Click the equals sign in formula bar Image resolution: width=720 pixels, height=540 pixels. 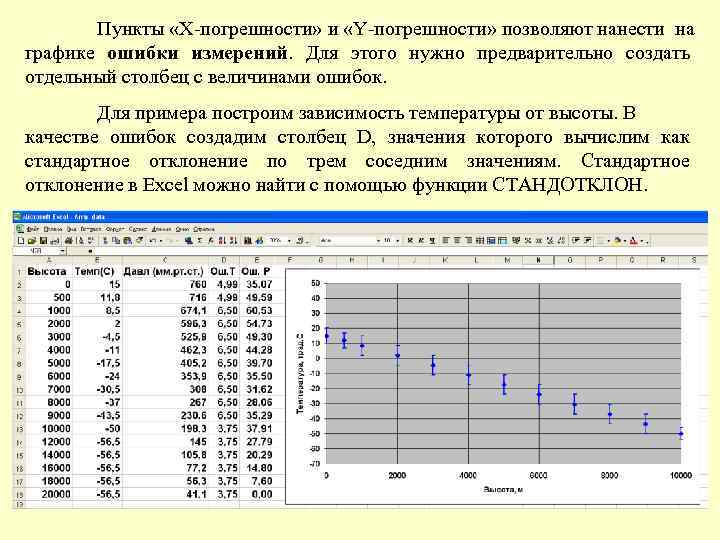click(90, 251)
